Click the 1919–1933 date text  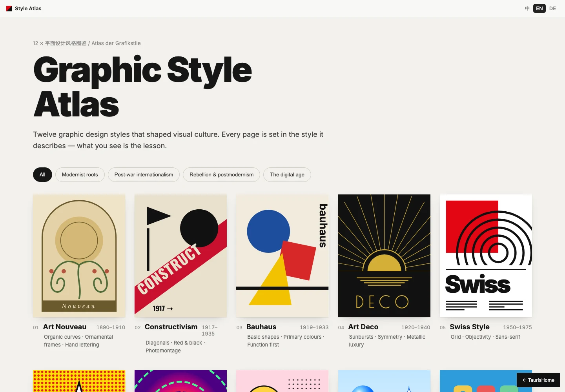(x=314, y=327)
